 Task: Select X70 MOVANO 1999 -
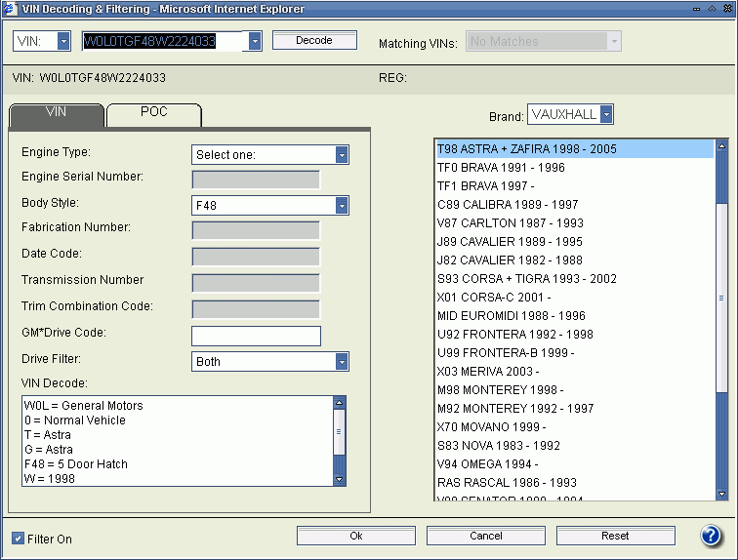[575, 427]
